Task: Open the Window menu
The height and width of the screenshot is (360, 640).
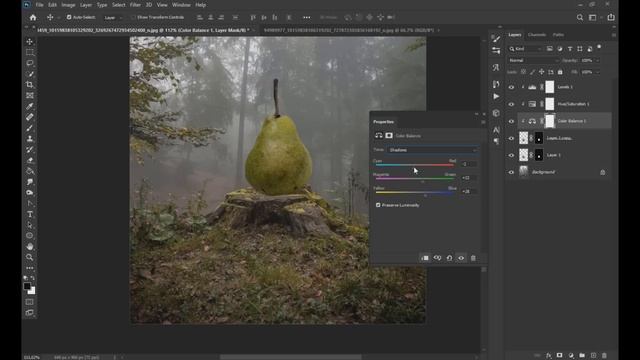Action: [181, 5]
